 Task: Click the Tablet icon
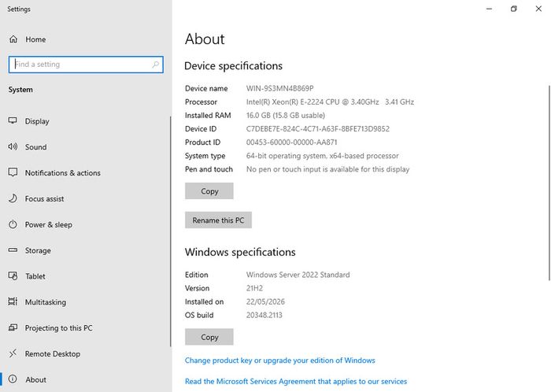click(13, 276)
